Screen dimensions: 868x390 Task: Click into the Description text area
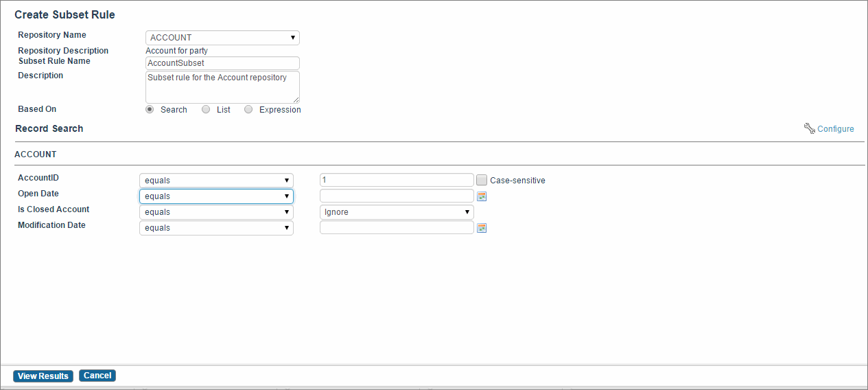point(222,87)
